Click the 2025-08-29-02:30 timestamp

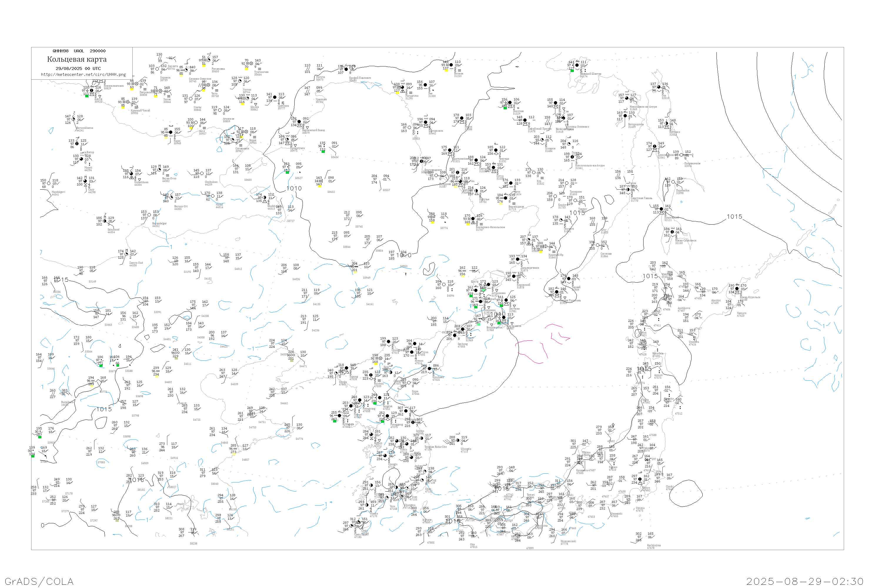pyautogui.click(x=805, y=581)
